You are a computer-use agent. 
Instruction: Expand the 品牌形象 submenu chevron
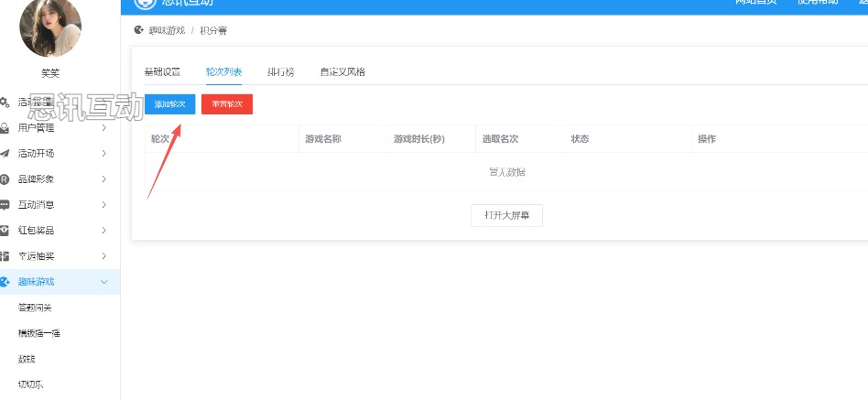point(104,178)
